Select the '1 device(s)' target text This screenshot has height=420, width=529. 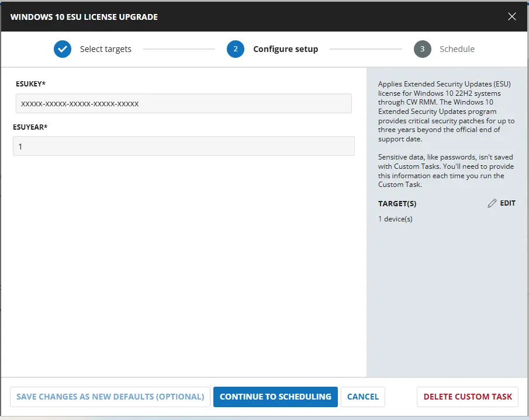pyautogui.click(x=395, y=219)
